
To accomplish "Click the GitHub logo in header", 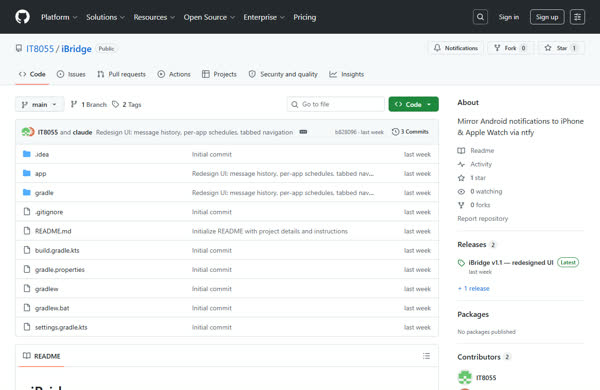I will click(x=23, y=17).
